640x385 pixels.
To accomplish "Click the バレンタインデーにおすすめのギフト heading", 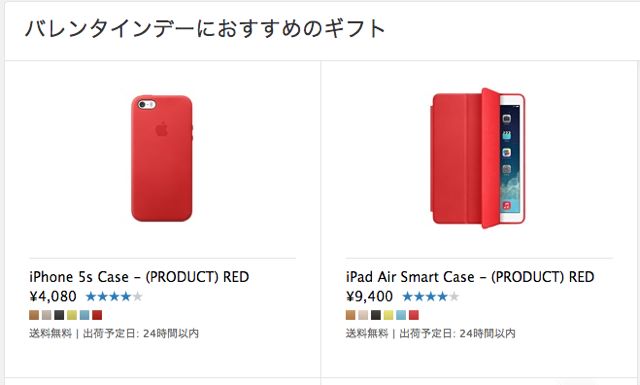I will [205, 29].
